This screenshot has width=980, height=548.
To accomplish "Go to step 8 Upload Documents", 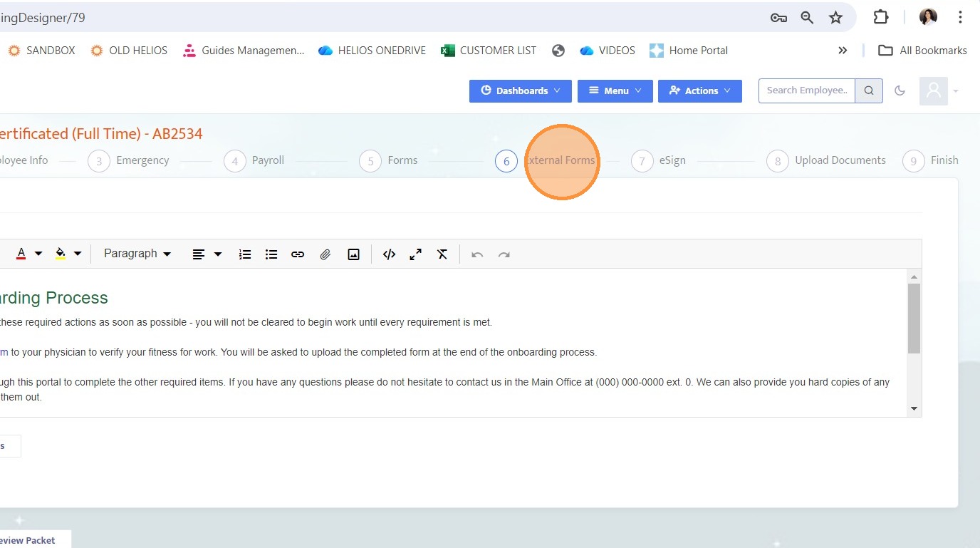I will click(826, 160).
